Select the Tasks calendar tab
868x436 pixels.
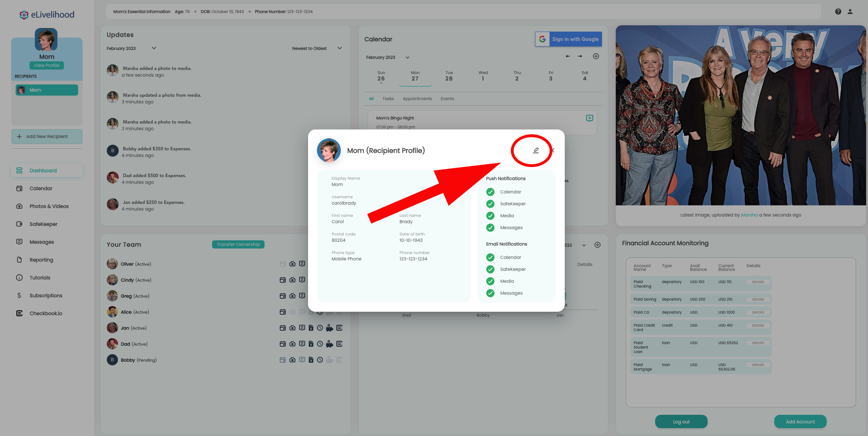pyautogui.click(x=388, y=99)
